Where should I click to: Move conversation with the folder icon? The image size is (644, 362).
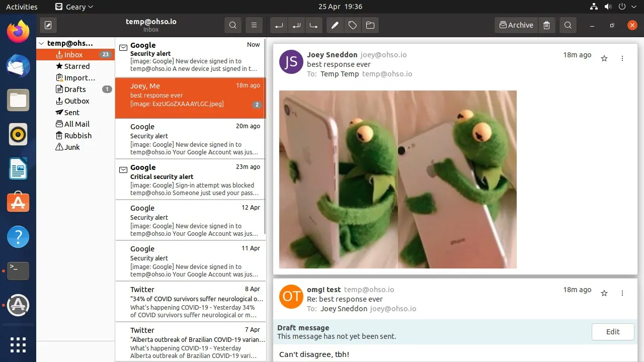coord(370,25)
